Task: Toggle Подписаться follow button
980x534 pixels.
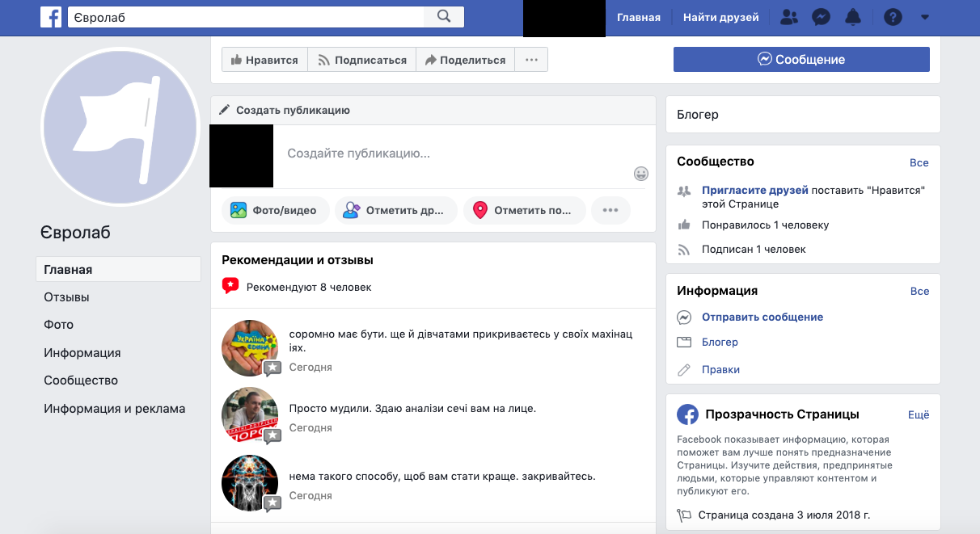Action: 361,60
